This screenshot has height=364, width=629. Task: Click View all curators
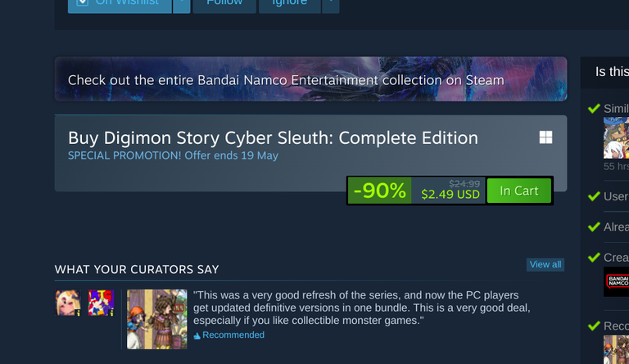click(545, 265)
